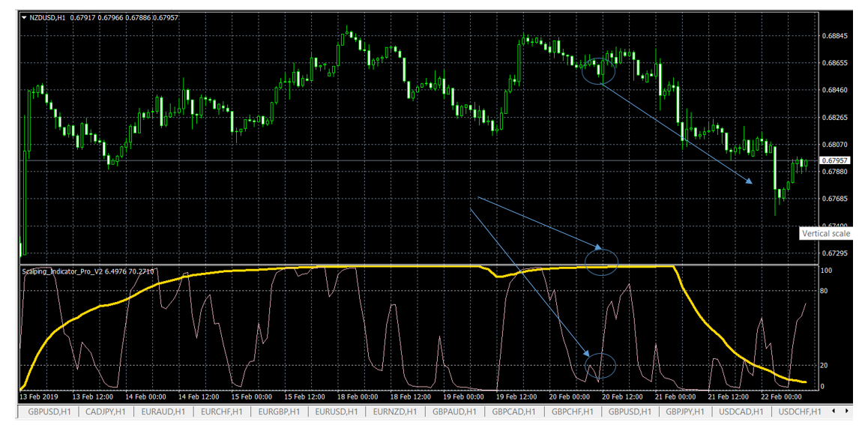Click the 0.67685 price scale label

tap(834, 199)
